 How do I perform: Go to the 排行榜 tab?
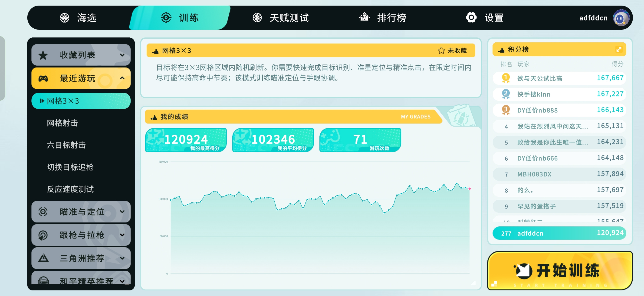(x=382, y=18)
